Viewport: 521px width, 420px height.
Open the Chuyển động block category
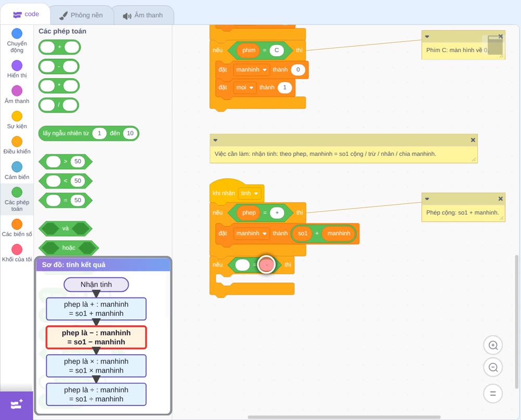click(17, 40)
